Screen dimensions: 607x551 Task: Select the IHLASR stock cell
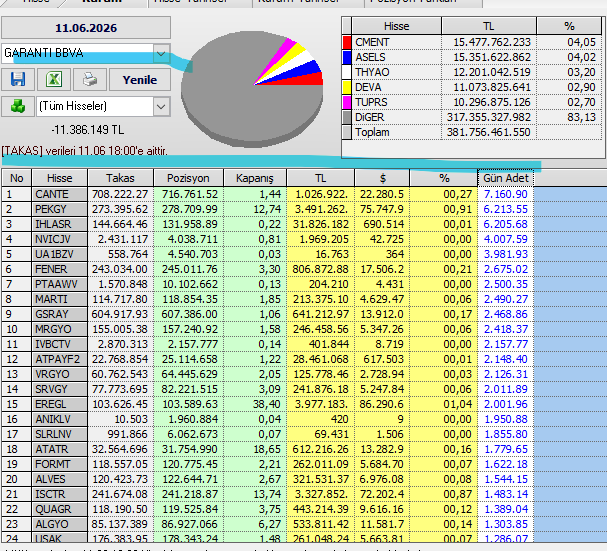point(60,224)
